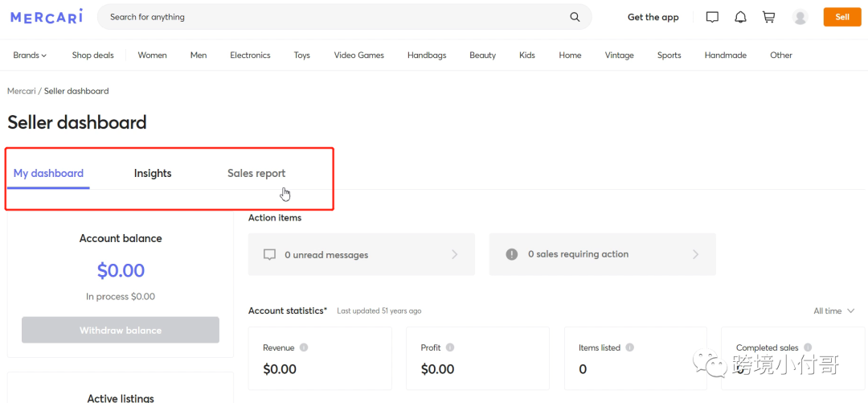Open 0 sales requiring action item

click(602, 254)
